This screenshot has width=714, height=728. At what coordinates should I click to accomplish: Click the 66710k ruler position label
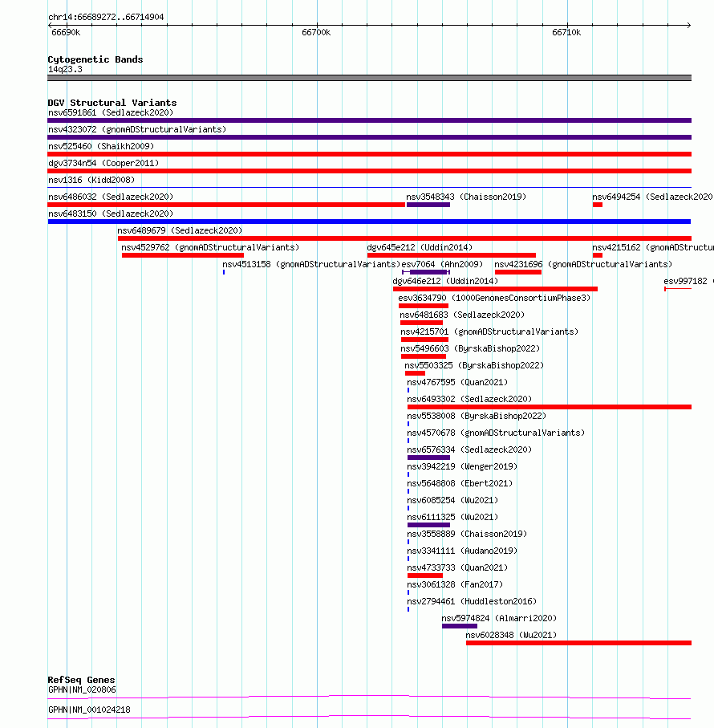tap(566, 32)
